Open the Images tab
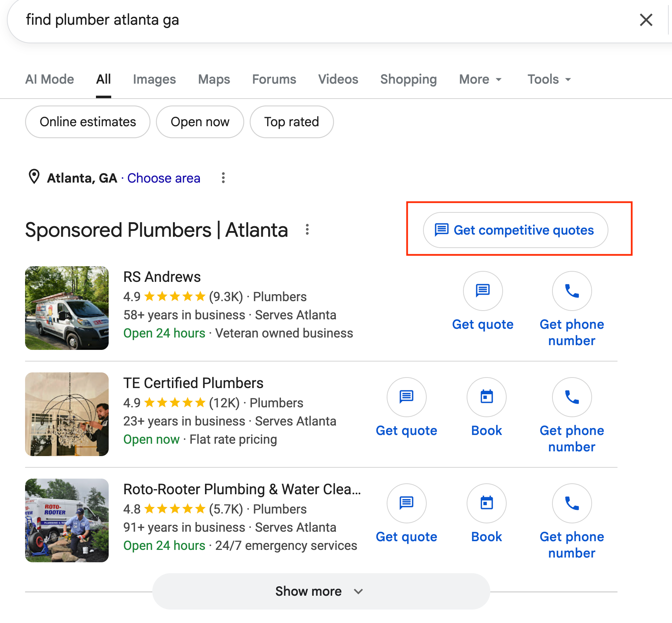Screen dimensions: 672x623 (154, 79)
